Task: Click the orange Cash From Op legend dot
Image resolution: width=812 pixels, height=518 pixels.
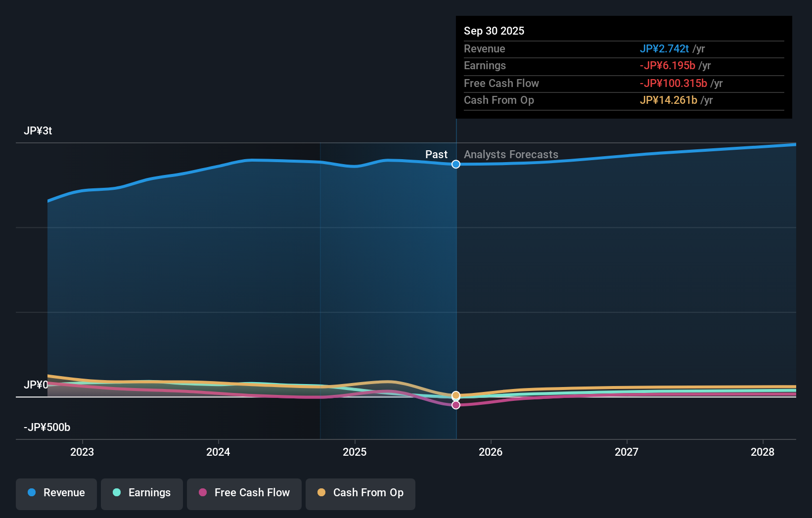Action: pyautogui.click(x=322, y=493)
